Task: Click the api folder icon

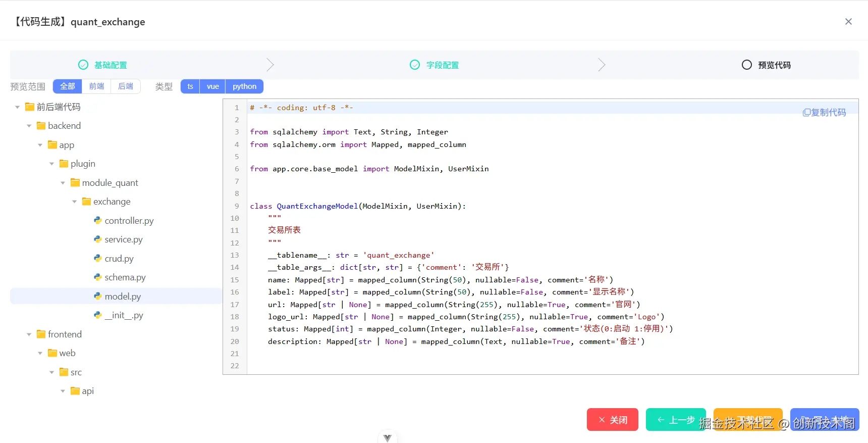Action: pos(75,391)
